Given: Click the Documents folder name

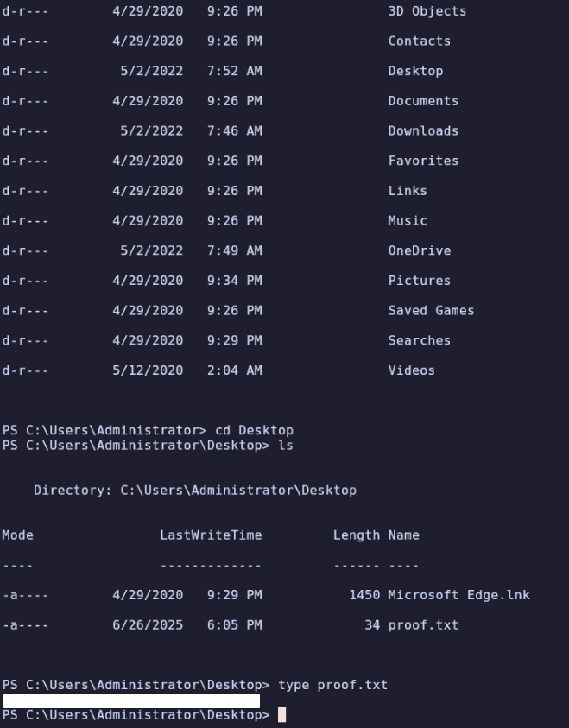Looking at the screenshot, I should tap(423, 101).
